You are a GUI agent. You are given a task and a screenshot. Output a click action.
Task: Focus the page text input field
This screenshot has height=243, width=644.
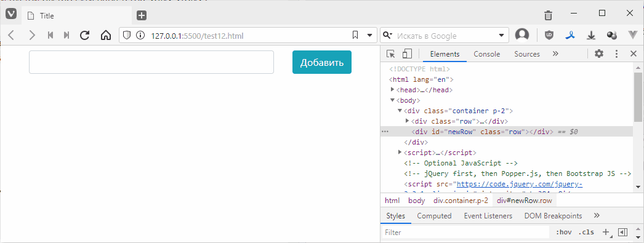coord(151,62)
